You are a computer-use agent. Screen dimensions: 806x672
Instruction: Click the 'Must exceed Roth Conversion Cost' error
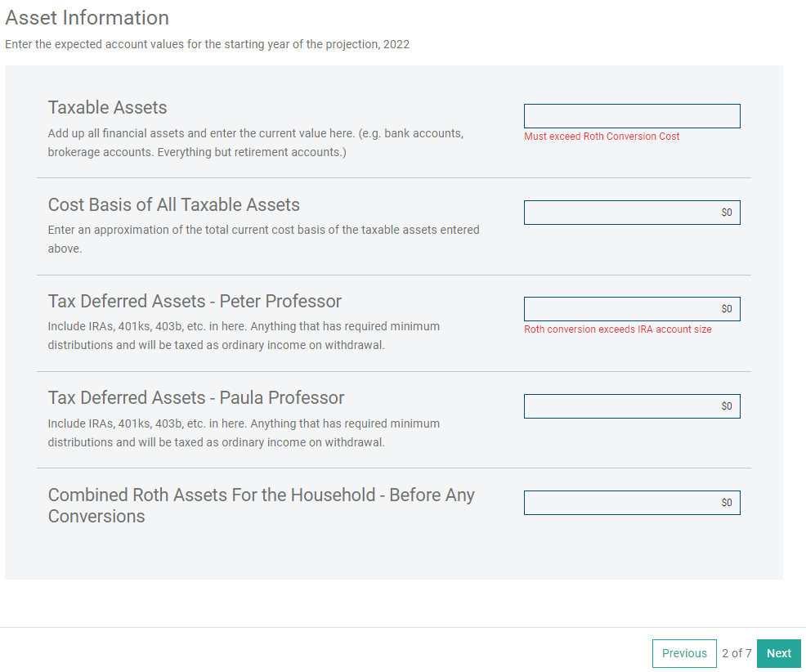click(602, 137)
